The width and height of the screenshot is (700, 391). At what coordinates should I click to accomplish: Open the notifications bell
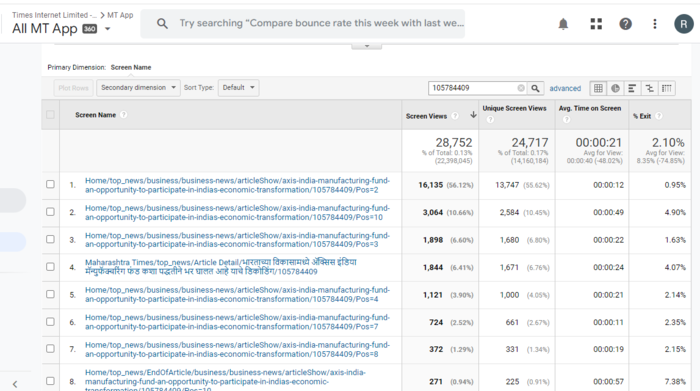click(563, 24)
